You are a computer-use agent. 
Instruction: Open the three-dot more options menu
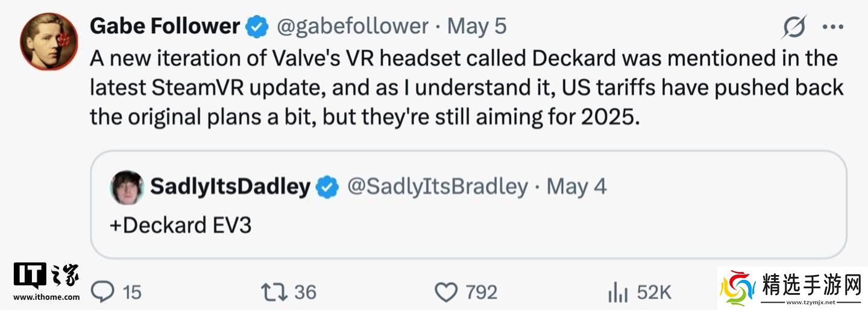click(x=833, y=28)
